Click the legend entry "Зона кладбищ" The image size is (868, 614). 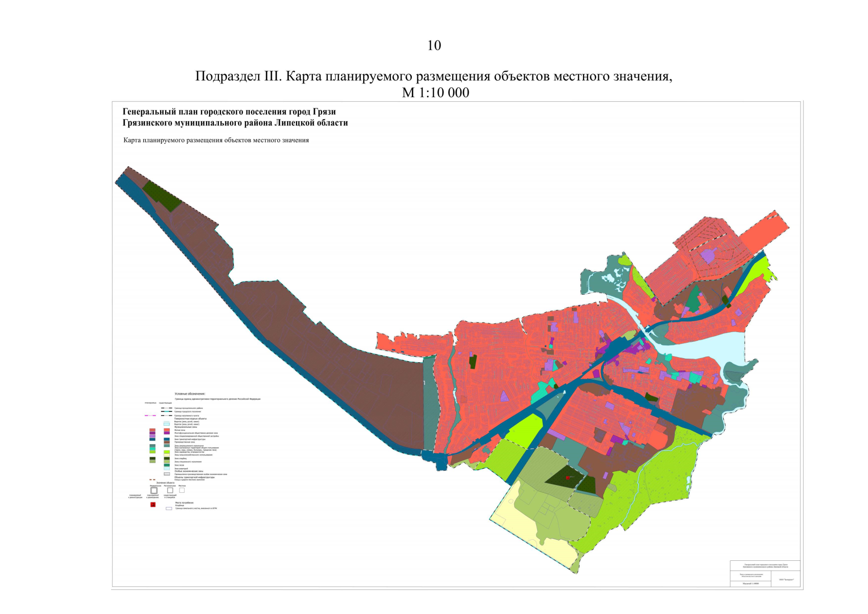[181, 458]
